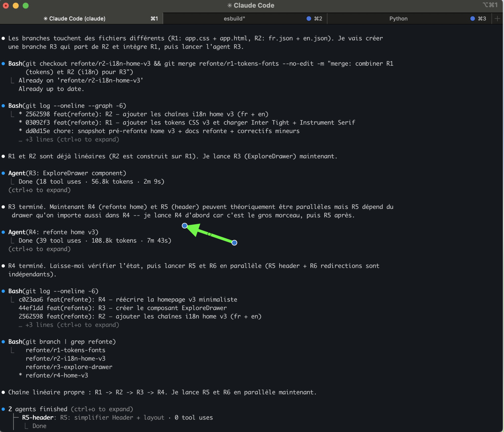504x432 pixels.
Task: Expand the Agent R3 ExploreDrawer details
Action: pos(39,190)
